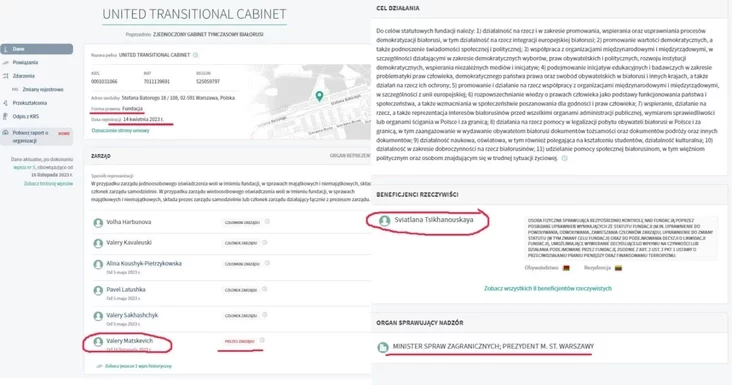This screenshot has height=385, width=732.
Task: Open Valery Sakhashchyk's profile
Action: click(x=132, y=315)
